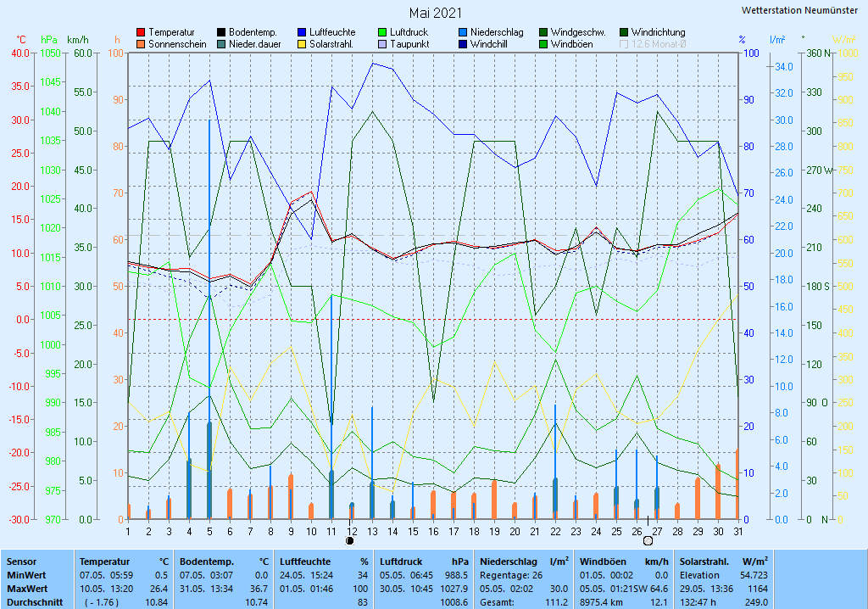Viewport: 868px width, 609px height.
Task: Click the red Temperatur legend swatch
Action: [141, 32]
